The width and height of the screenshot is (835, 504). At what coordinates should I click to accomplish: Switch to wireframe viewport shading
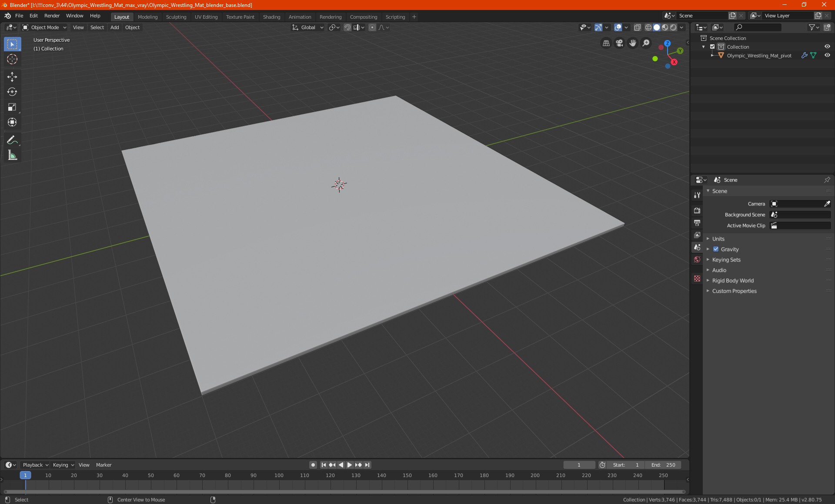click(x=648, y=27)
